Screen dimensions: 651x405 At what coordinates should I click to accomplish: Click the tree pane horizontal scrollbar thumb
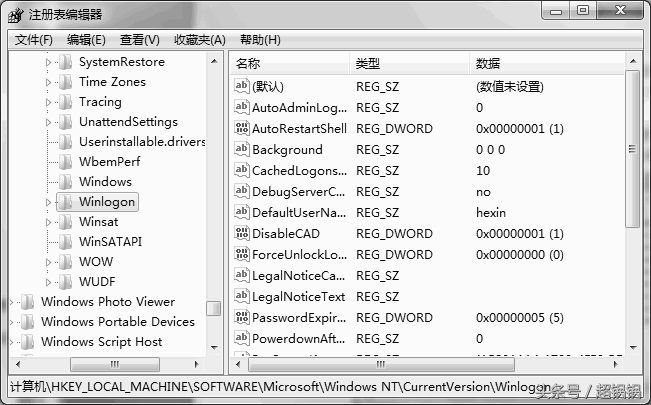115,364
